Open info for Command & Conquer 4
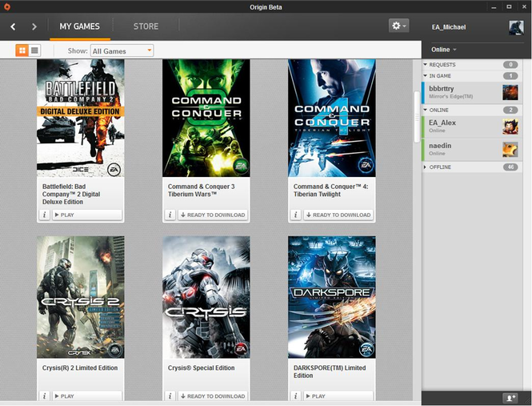Viewport: 532px width, 406px height. 295,215
